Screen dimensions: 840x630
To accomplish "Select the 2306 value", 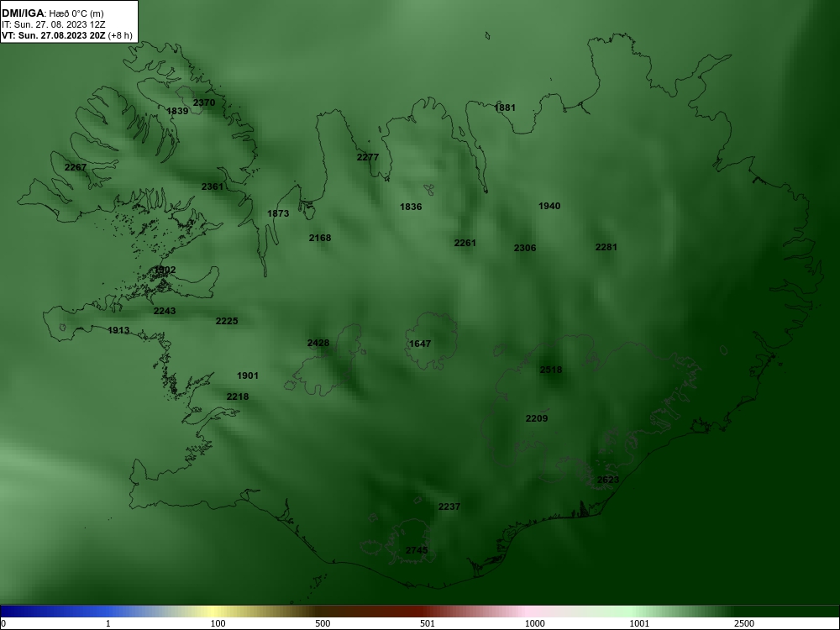I will pyautogui.click(x=525, y=248).
